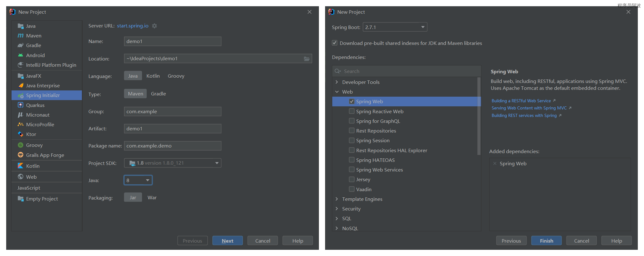The height and width of the screenshot is (256, 644).
Task: Click the Artifact text field
Action: coord(173,128)
